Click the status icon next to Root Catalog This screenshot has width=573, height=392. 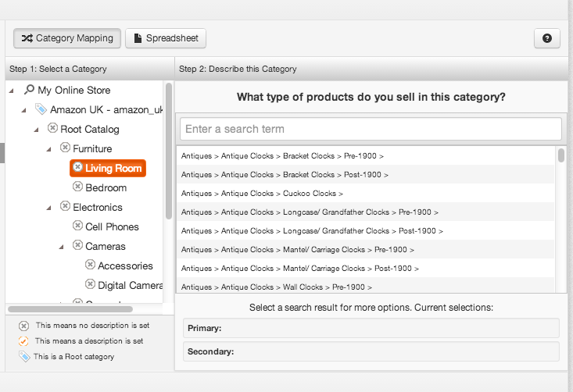(52, 128)
